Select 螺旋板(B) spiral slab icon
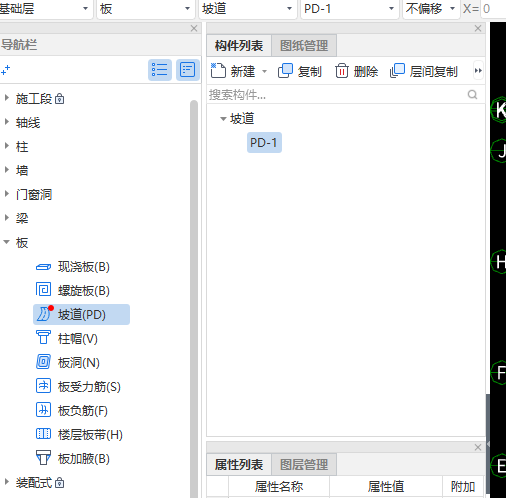Viewport: 506px width, 498px height. coord(43,289)
